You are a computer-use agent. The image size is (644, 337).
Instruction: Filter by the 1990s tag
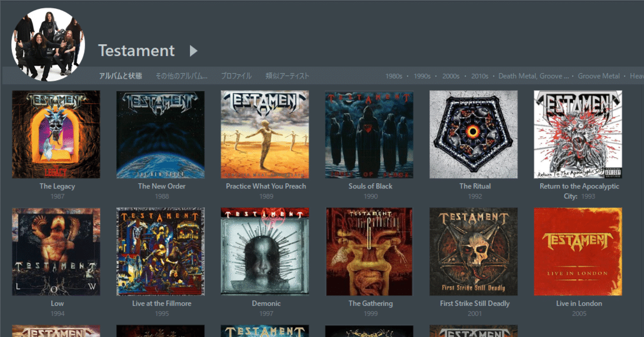pyautogui.click(x=422, y=76)
